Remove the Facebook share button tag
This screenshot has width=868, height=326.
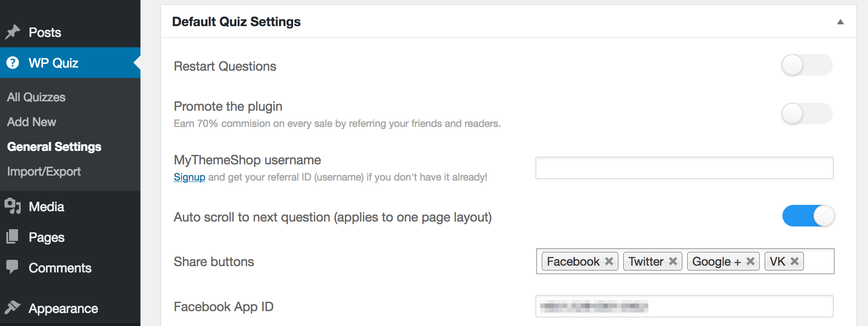pyautogui.click(x=609, y=261)
